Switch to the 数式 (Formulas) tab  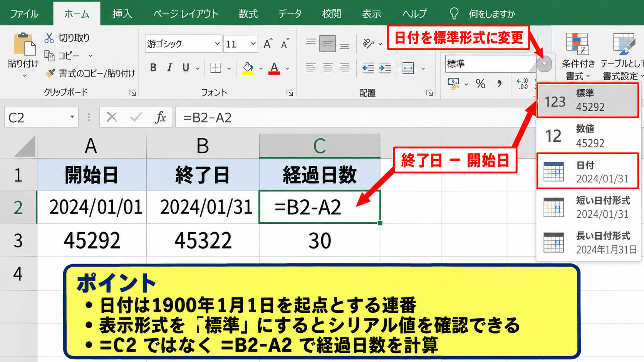[248, 14]
